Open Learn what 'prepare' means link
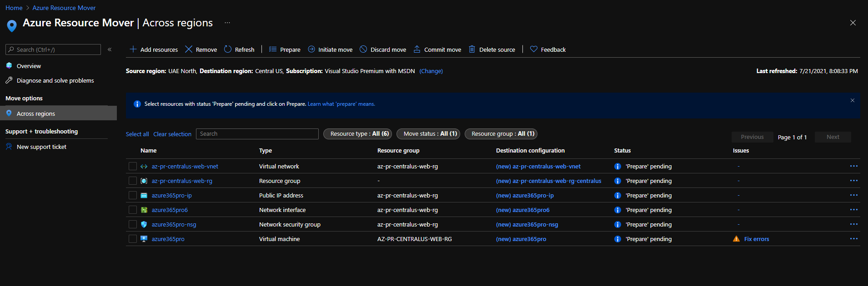 pyautogui.click(x=341, y=104)
